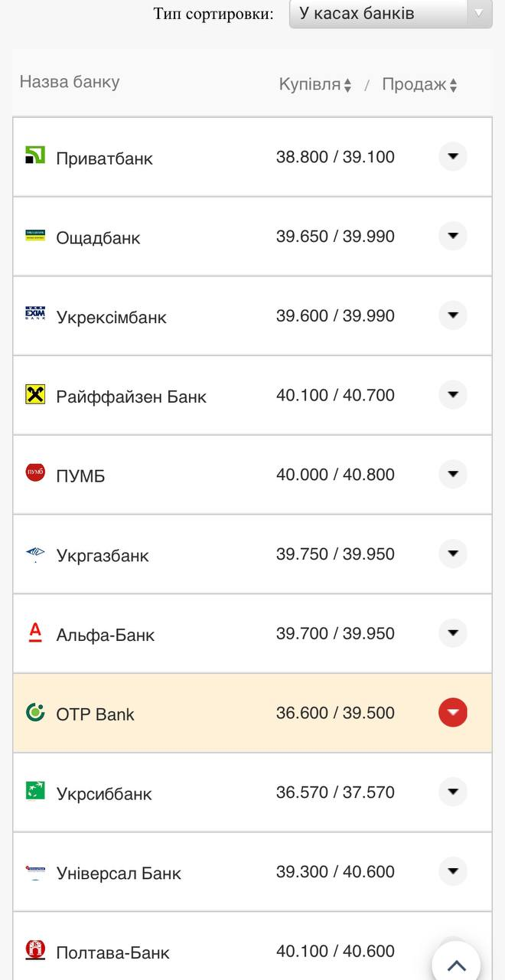Click the Альфа-Банк logo icon

pyautogui.click(x=34, y=633)
